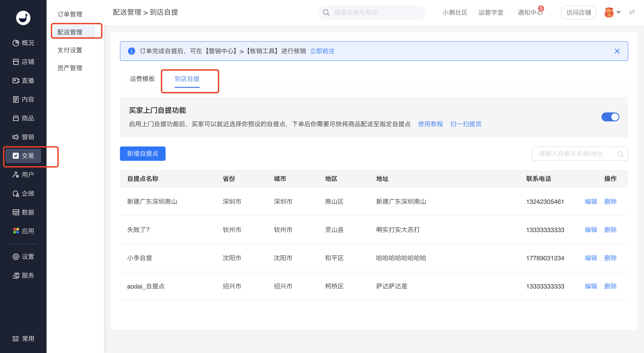Expand the account avatar dropdown arrow

point(618,12)
